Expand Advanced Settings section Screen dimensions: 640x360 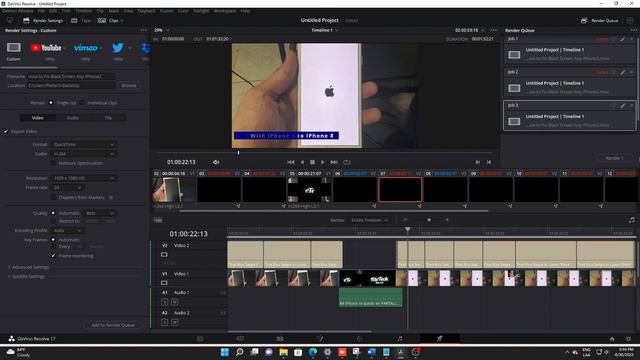pyautogui.click(x=28, y=267)
